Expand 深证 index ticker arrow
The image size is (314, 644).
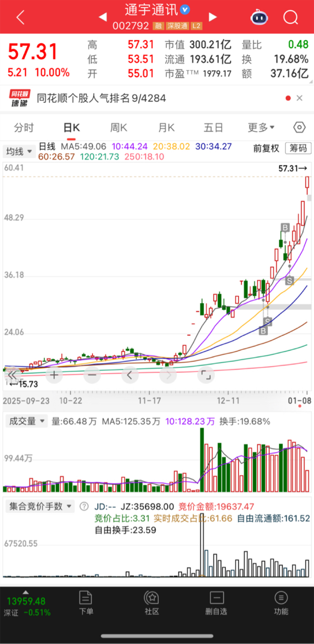pos(26,592)
